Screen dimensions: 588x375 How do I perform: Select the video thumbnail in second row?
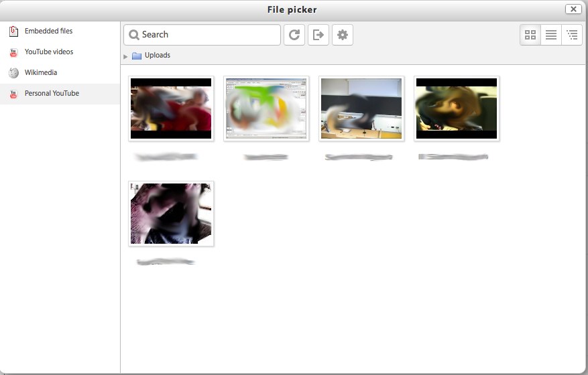[171, 214]
